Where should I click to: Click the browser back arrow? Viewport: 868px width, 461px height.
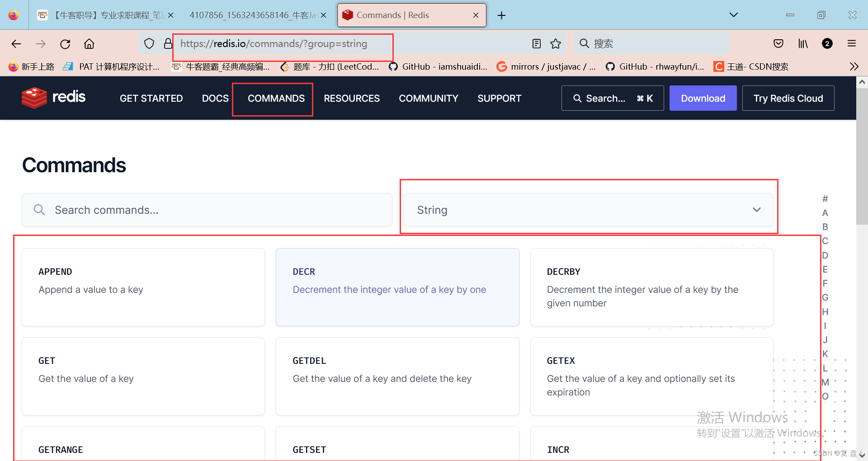click(16, 44)
